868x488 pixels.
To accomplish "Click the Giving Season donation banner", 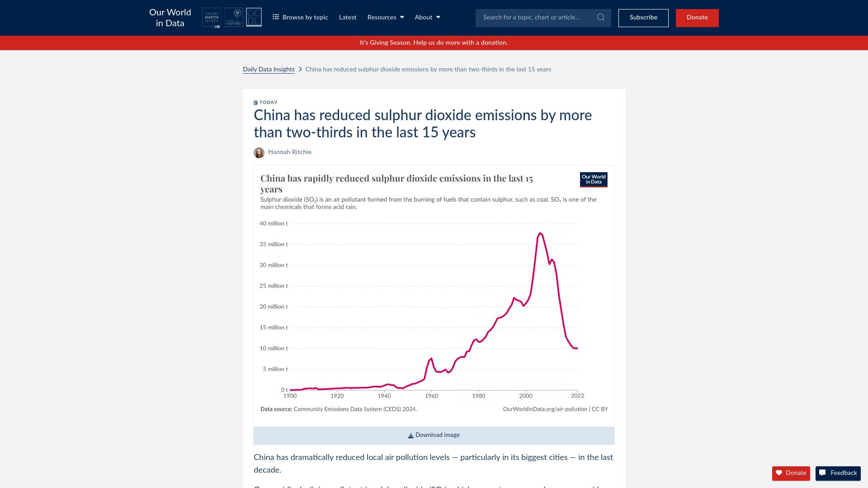I will pyautogui.click(x=434, y=43).
